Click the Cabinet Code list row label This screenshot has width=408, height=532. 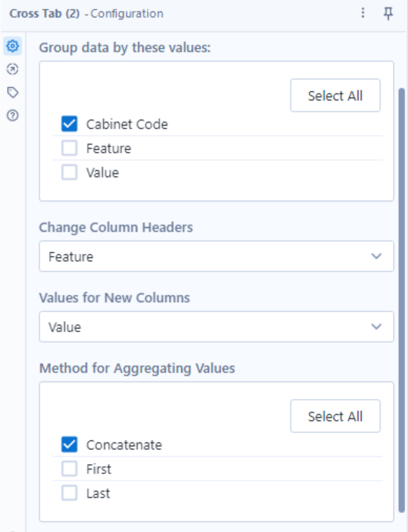coord(127,124)
